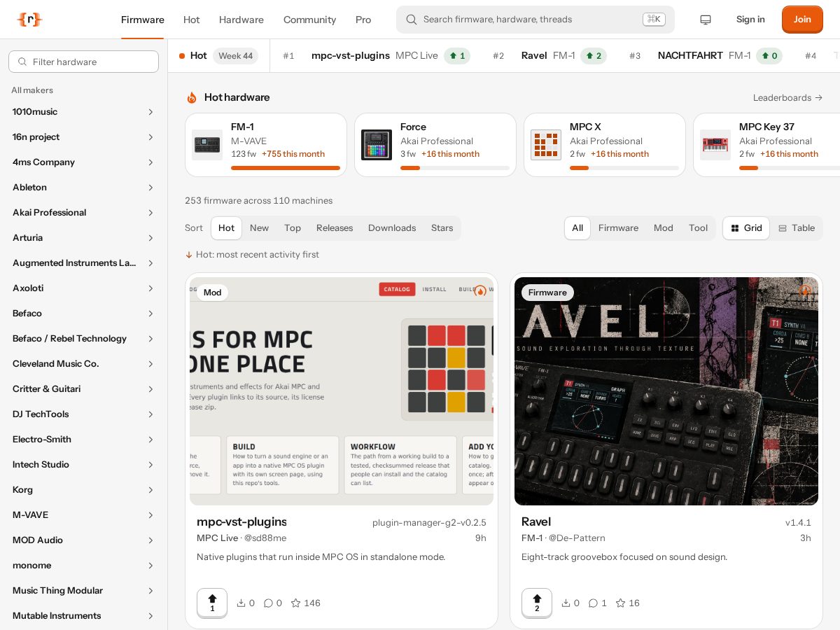Viewport: 840px width, 630px height.
Task: Click download icon on Ravel card
Action: (566, 603)
